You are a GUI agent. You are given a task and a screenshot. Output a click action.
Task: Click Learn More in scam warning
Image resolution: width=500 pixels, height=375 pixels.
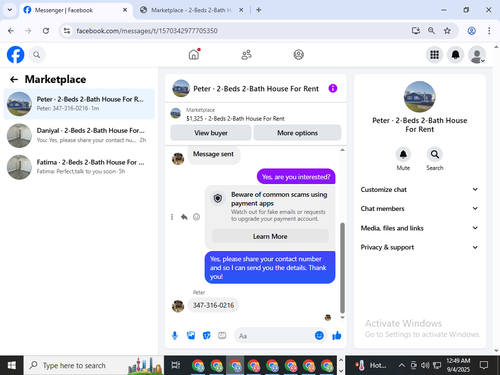point(270,236)
